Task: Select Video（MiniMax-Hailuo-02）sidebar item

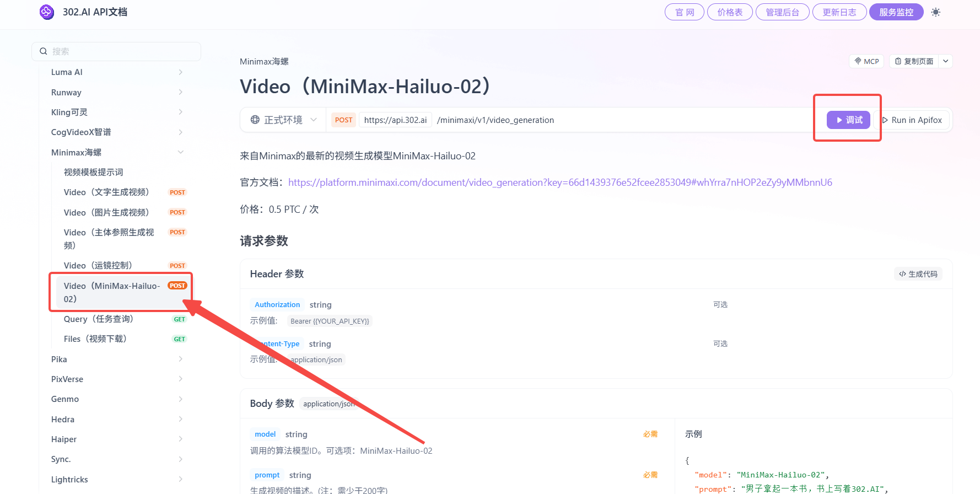Action: [123, 292]
